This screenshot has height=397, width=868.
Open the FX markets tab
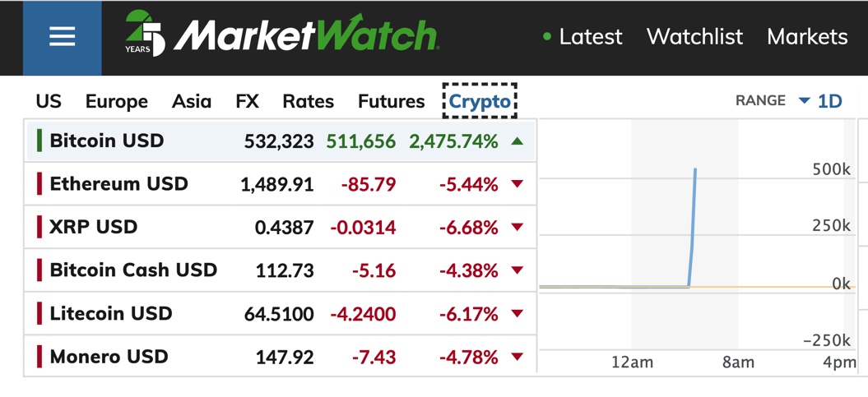(x=247, y=102)
